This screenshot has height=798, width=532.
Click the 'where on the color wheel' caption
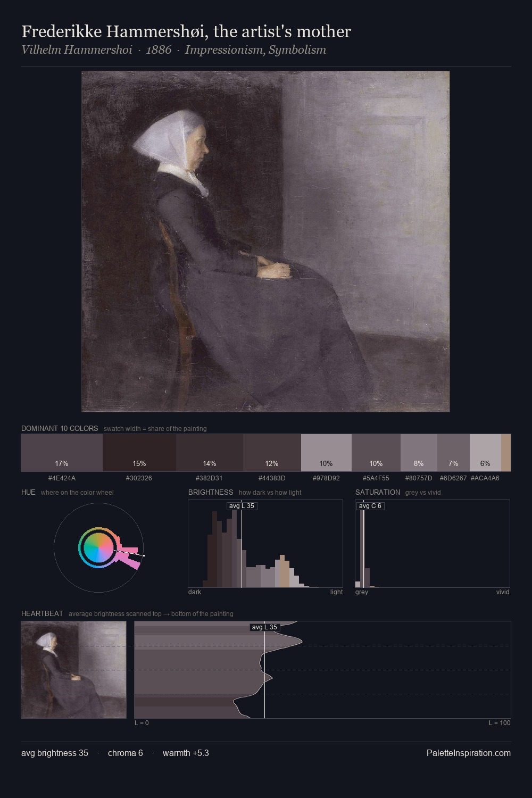point(77,493)
